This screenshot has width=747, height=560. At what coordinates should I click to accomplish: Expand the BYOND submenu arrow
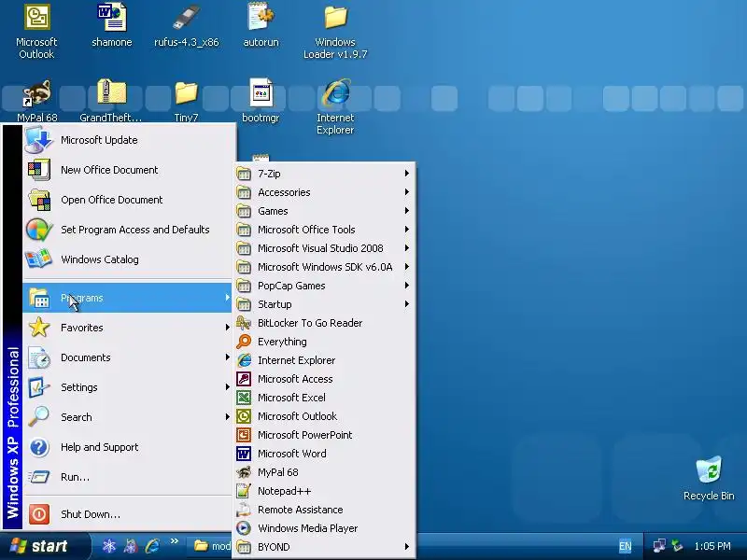click(x=407, y=547)
